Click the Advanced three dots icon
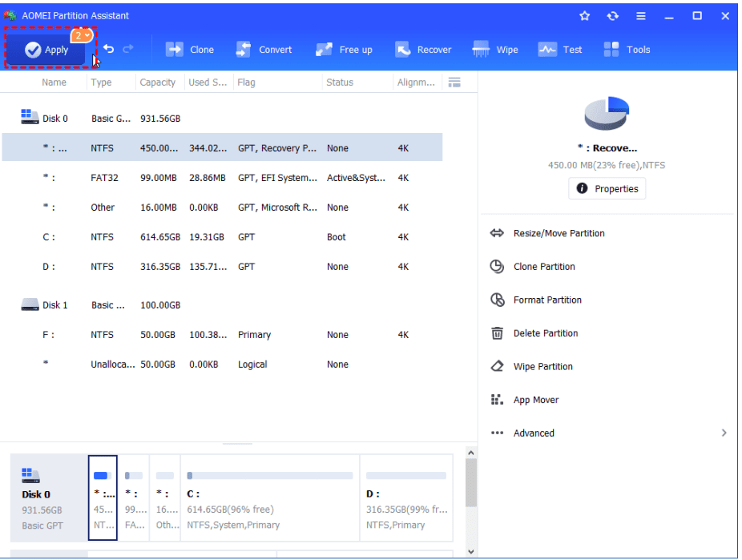This screenshot has height=560, width=742. (x=497, y=433)
